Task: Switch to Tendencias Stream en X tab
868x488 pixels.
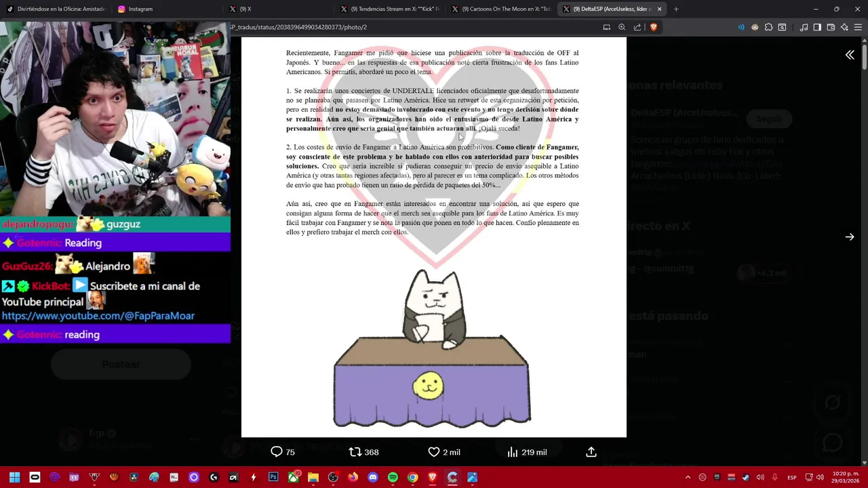Action: [x=390, y=9]
